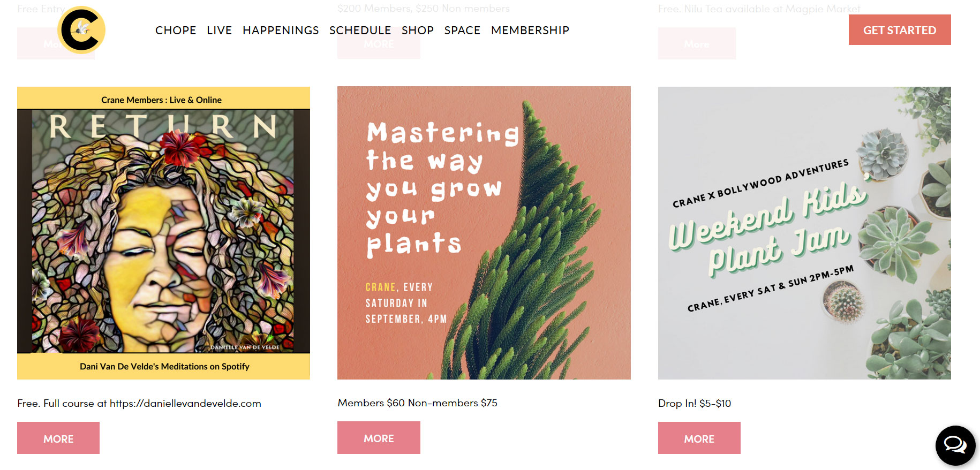The width and height of the screenshot is (980, 470).
Task: Open the chat bubble widget
Action: [x=955, y=445]
